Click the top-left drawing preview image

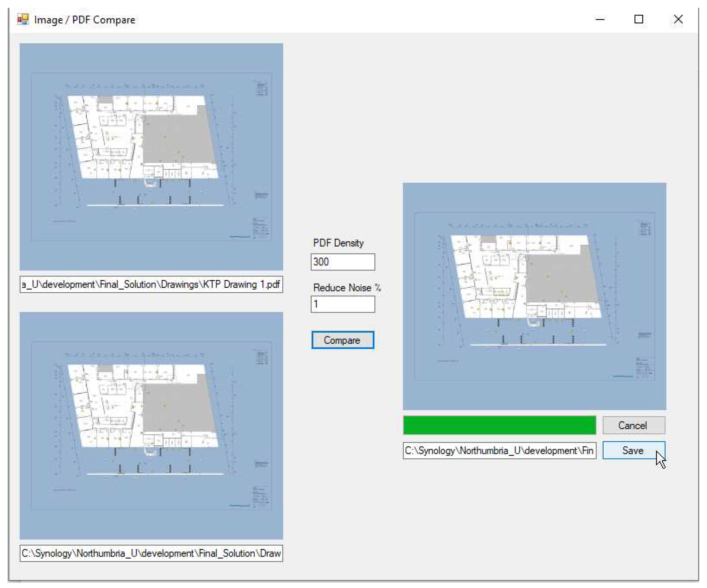click(x=151, y=157)
